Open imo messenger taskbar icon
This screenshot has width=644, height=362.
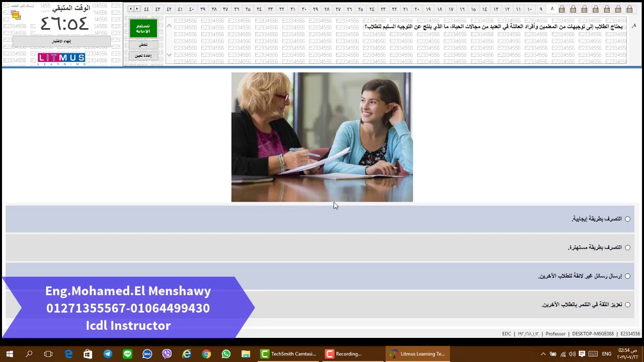coord(147,354)
